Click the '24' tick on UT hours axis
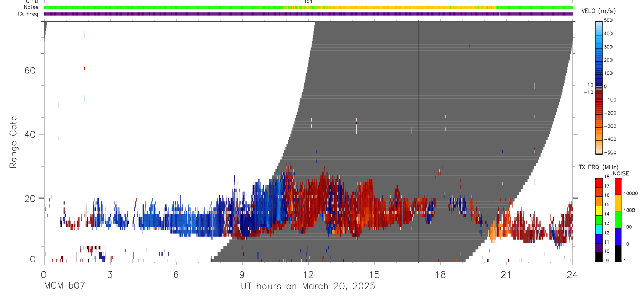Image resolution: width=644 pixels, height=297 pixels. [573, 274]
